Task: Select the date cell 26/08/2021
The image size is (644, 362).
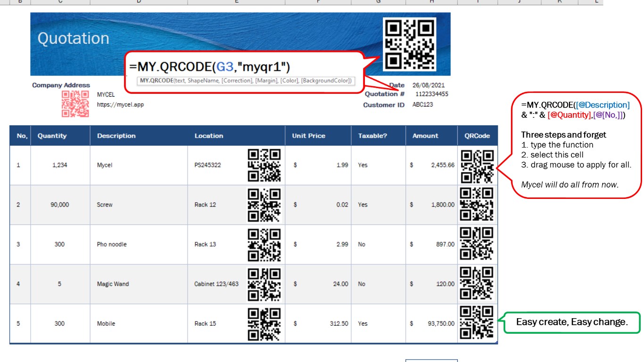Action: tap(429, 85)
